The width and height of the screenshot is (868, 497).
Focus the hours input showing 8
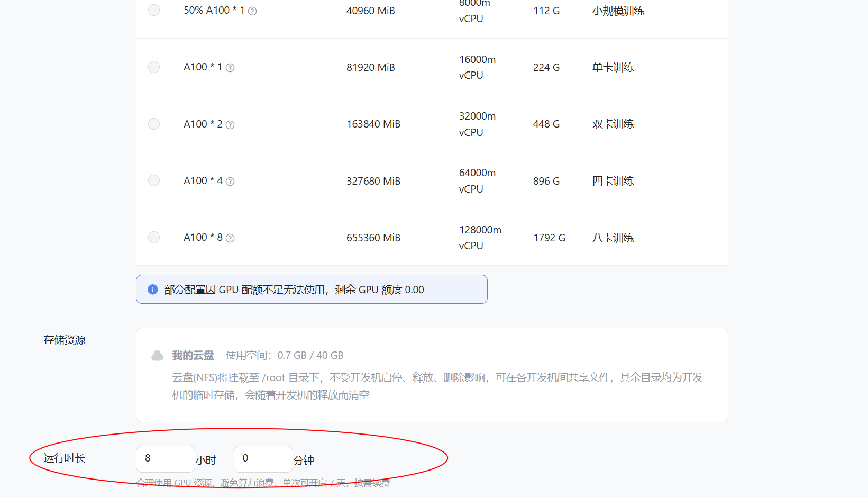(166, 459)
